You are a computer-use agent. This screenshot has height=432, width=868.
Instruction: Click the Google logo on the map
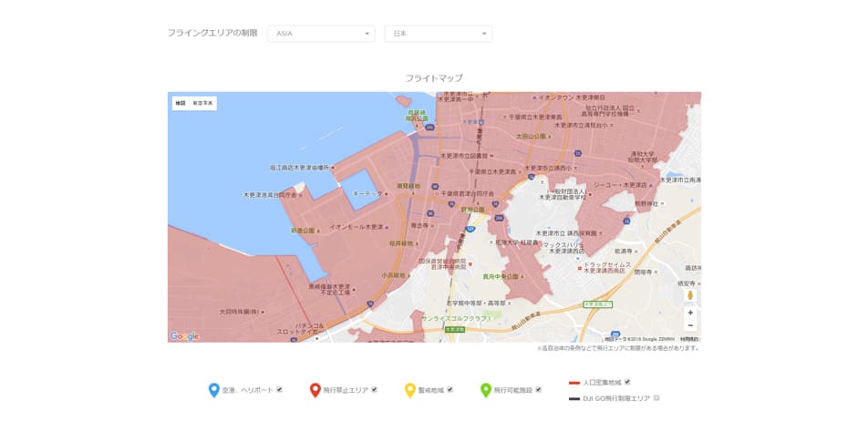click(x=184, y=335)
